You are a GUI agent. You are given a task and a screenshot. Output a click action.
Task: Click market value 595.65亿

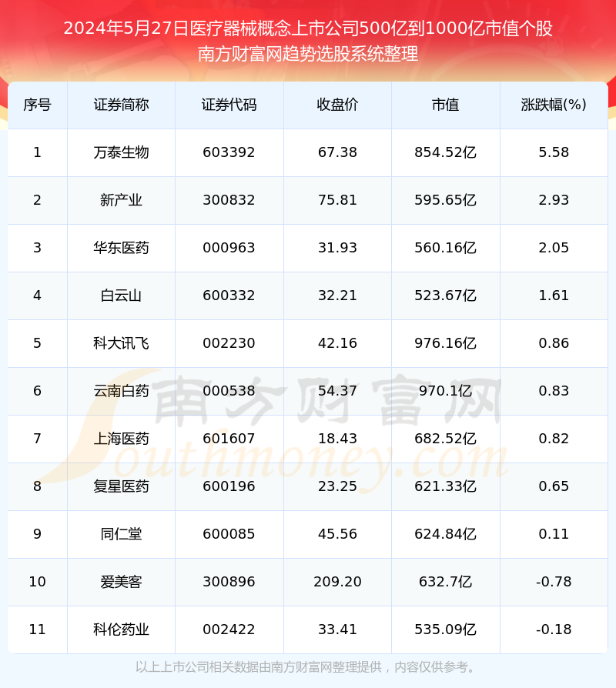point(446,200)
